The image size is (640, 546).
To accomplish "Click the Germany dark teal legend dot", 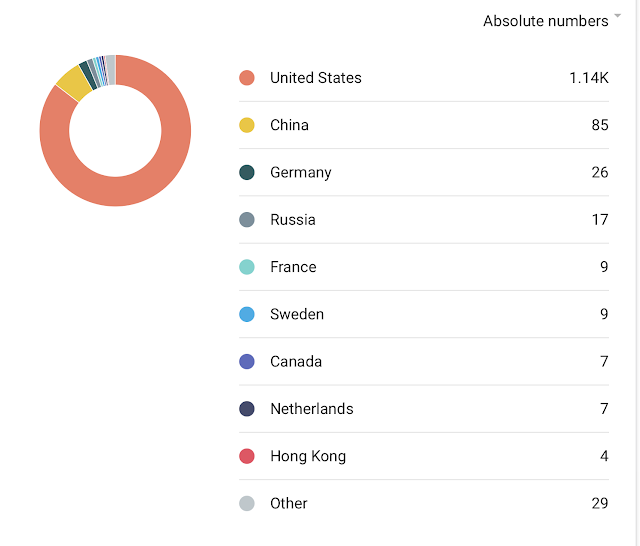I will click(247, 172).
